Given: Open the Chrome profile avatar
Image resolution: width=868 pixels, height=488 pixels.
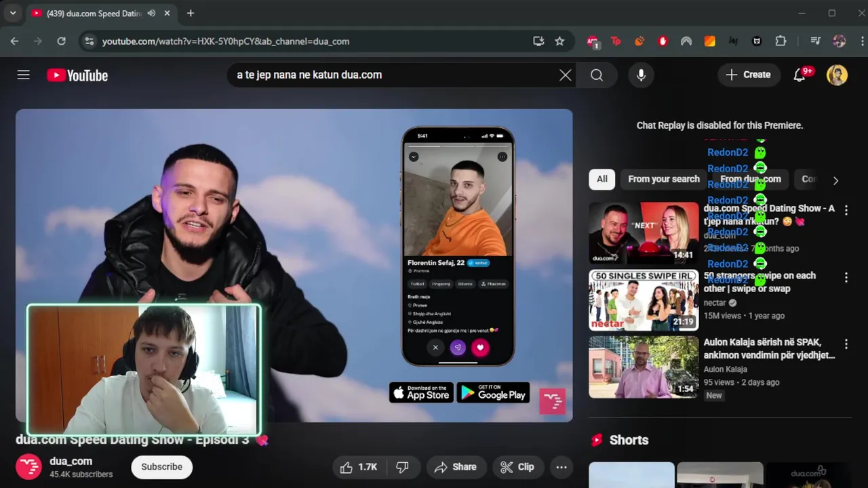Looking at the screenshot, I should (x=840, y=41).
